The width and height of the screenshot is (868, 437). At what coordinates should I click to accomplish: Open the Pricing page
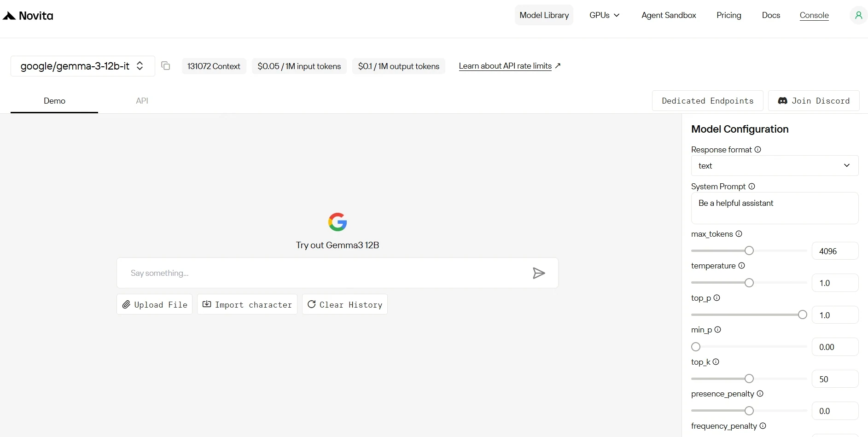point(728,15)
